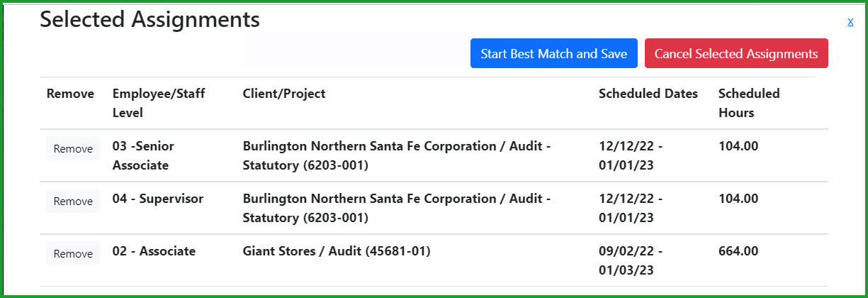The height and width of the screenshot is (298, 868).
Task: Click Burlington Northern project in Supervisor row
Action: 396,208
